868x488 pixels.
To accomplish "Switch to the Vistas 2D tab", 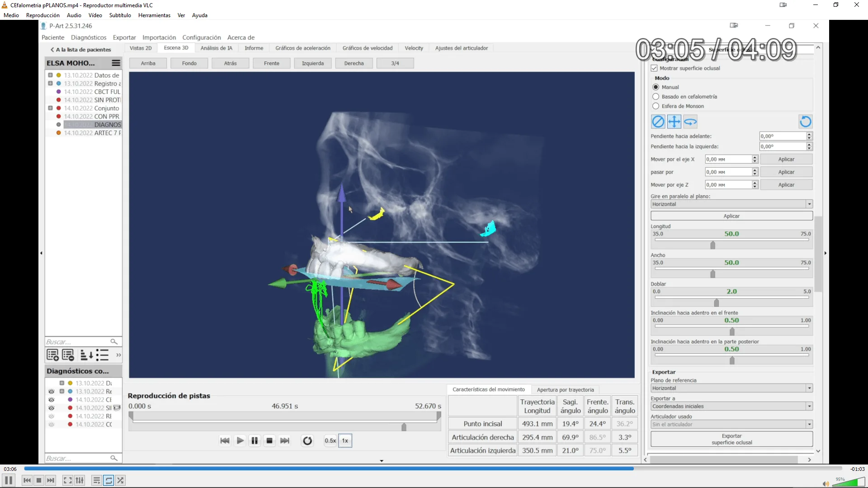I will tap(141, 48).
